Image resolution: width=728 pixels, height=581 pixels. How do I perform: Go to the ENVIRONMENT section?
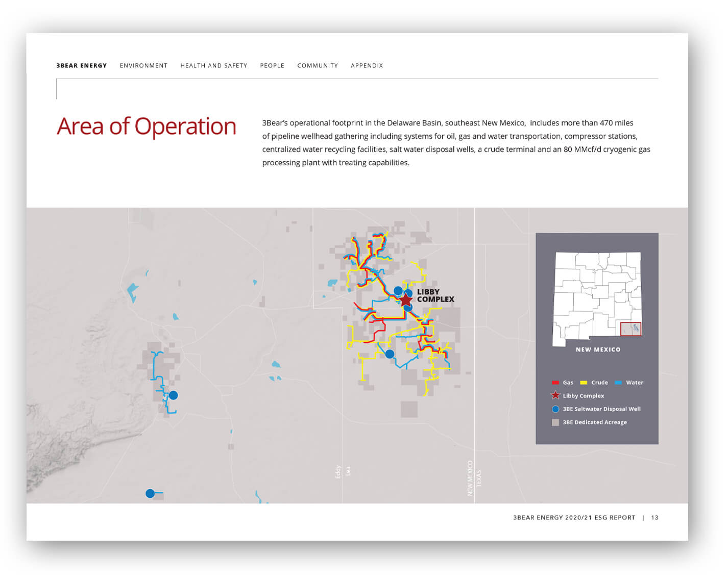pyautogui.click(x=143, y=66)
